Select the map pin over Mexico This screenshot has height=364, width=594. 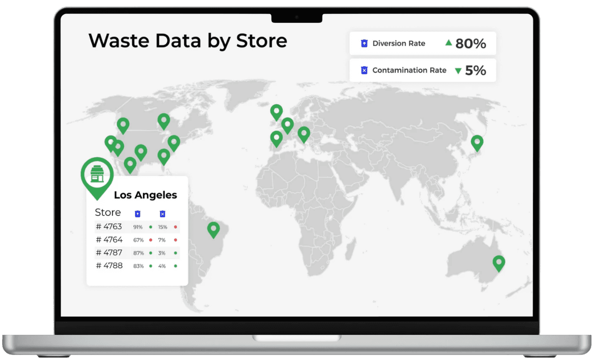point(130,166)
